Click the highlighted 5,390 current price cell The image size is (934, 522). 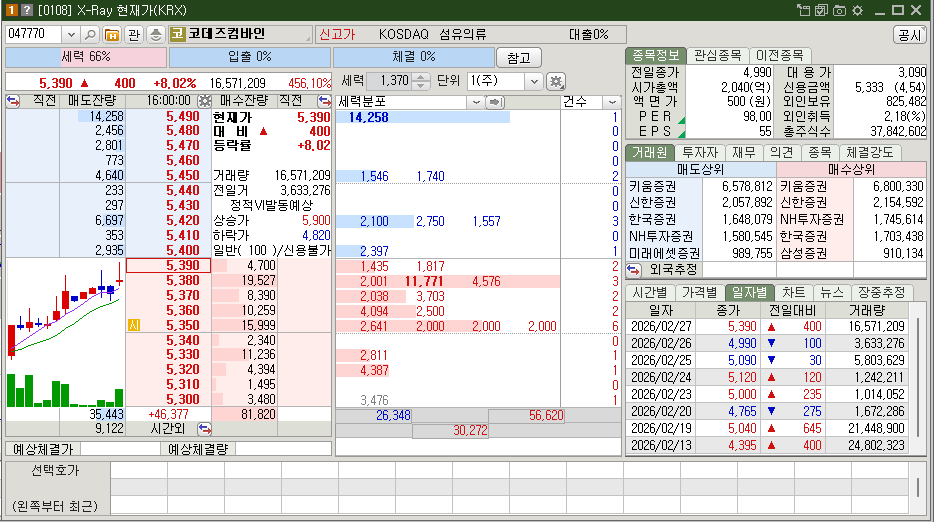point(169,266)
